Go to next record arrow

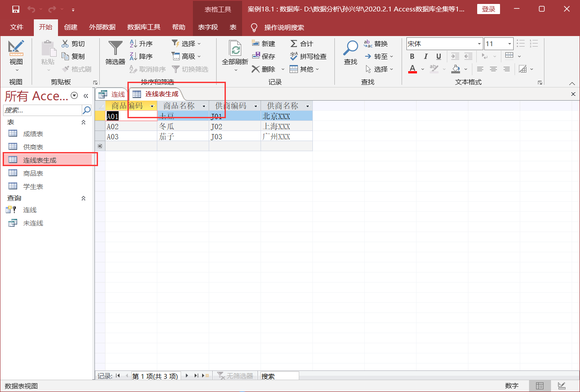point(187,376)
